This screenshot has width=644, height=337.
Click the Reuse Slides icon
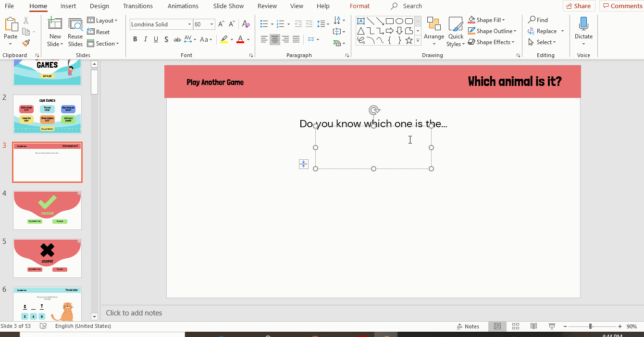[75, 32]
